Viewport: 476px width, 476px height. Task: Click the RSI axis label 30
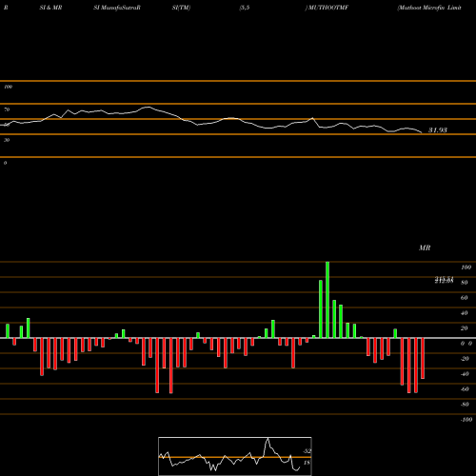point(7,140)
